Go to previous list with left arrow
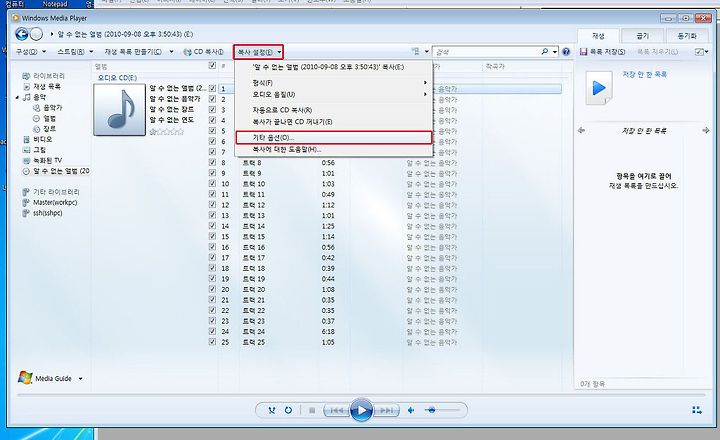 coord(581,130)
